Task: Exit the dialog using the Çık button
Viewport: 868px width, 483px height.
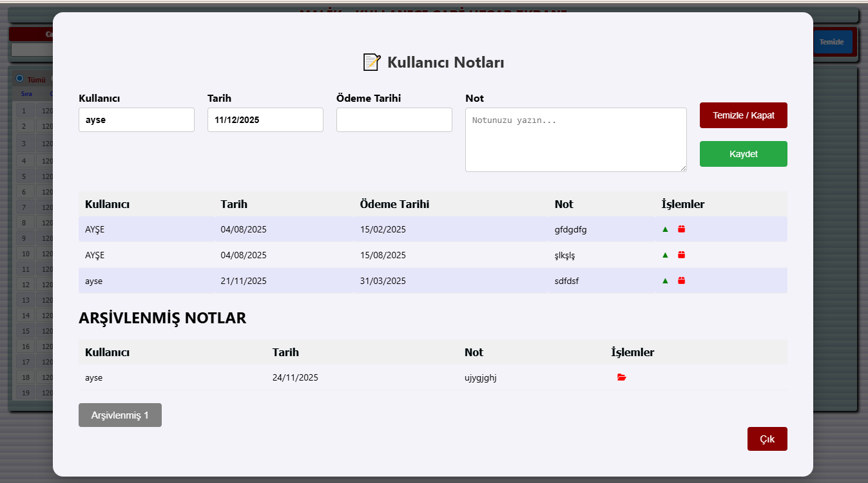Action: [x=767, y=439]
